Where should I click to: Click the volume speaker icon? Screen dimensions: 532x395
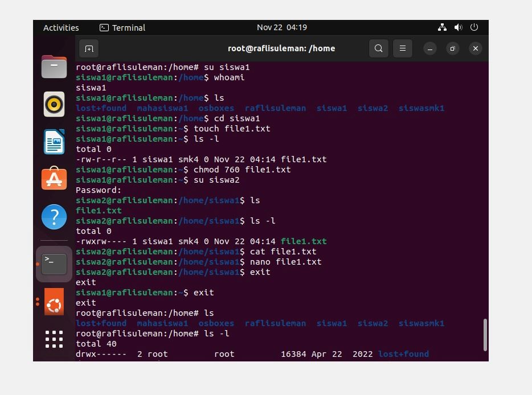point(459,27)
